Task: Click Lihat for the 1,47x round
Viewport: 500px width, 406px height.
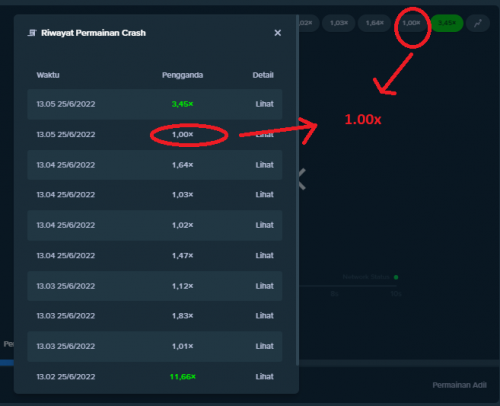Action: coord(265,256)
